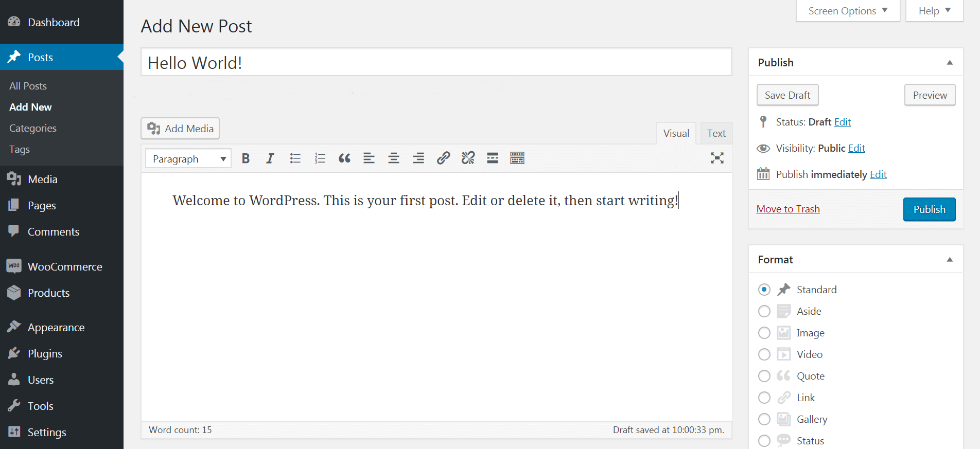Enter distraction-free writing mode
Viewport: 980px width, 449px height.
point(717,158)
